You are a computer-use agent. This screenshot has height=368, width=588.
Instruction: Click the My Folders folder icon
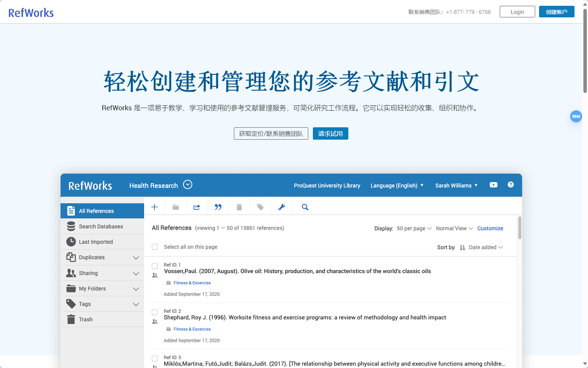71,289
